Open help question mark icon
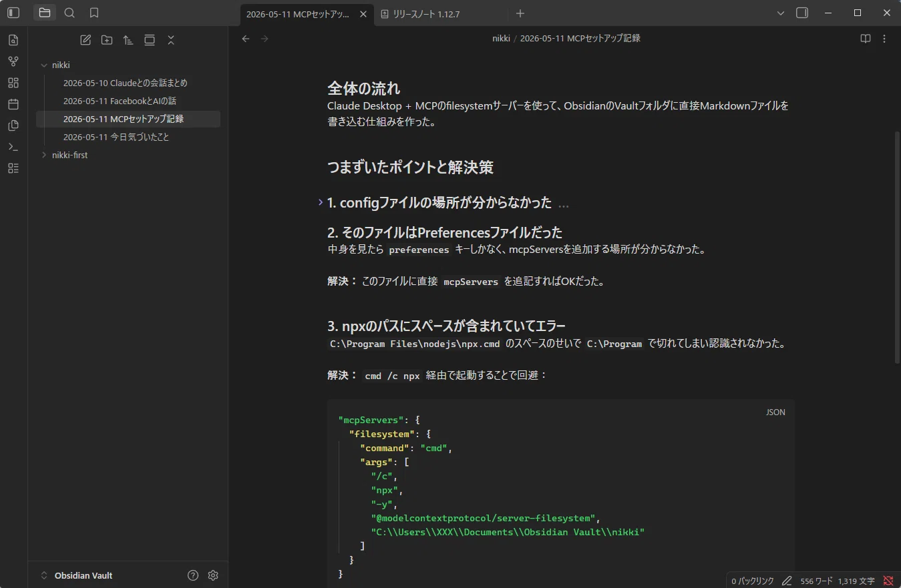Viewport: 901px width, 588px height. coord(193,575)
